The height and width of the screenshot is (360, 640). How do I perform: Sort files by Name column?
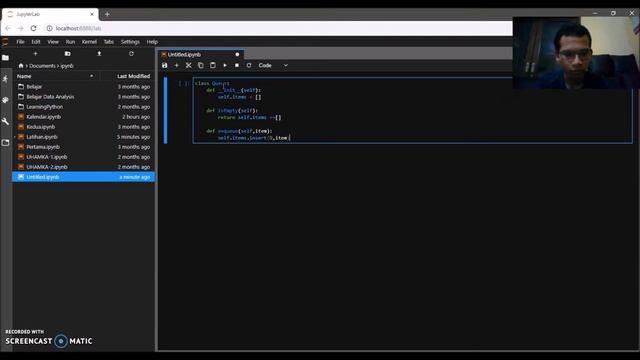[x=55, y=76]
